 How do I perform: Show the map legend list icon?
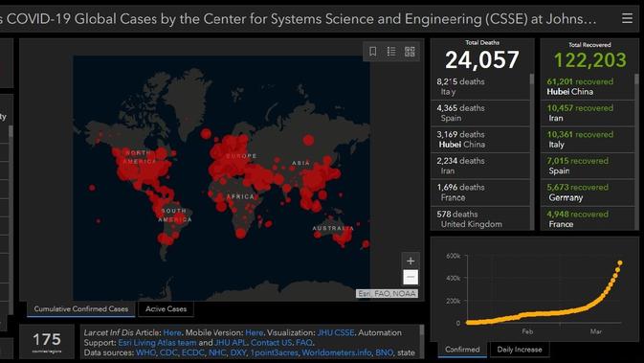391,52
